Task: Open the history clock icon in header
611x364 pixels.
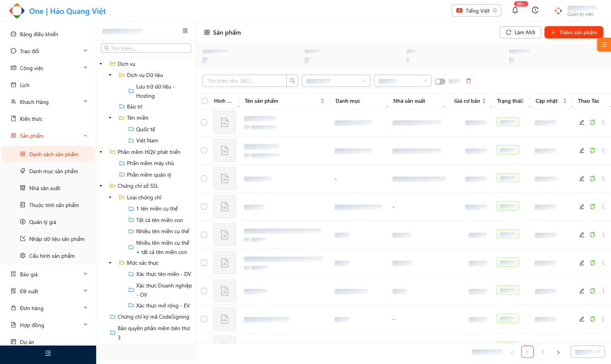Action: pyautogui.click(x=535, y=10)
